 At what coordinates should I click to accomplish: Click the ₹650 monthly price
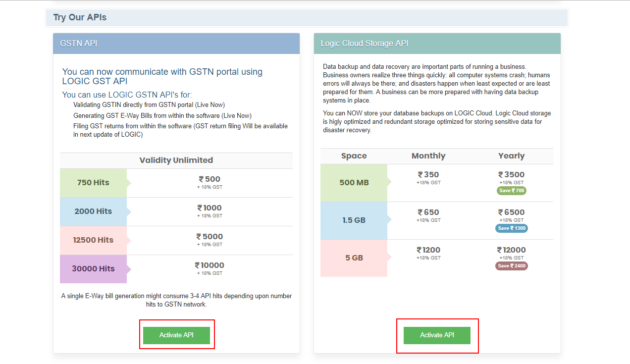coord(428,212)
